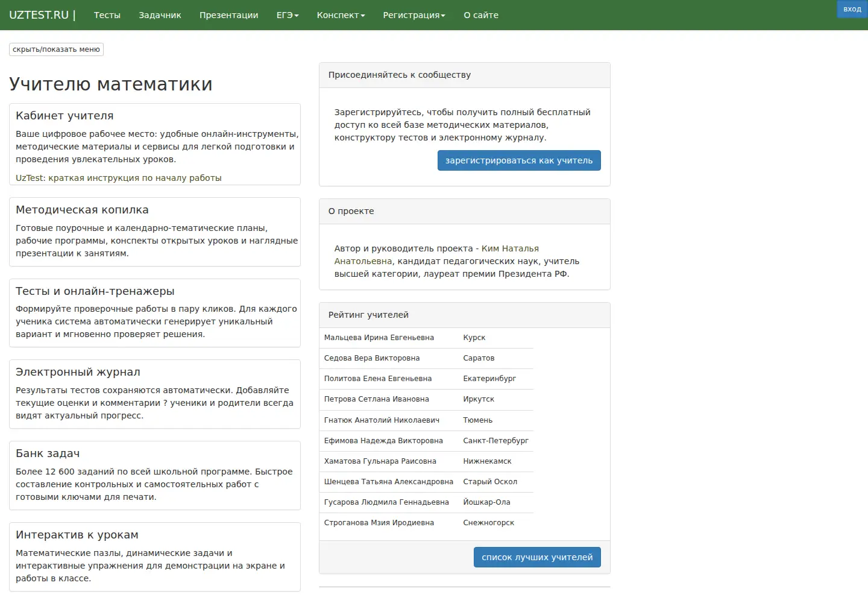Open the Задачник menu item

point(160,15)
